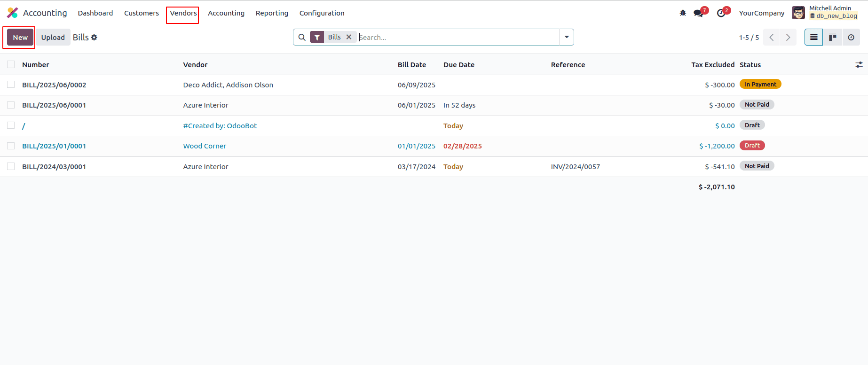Viewport: 868px width, 365px height.
Task: Click the search magnifier icon
Action: (x=302, y=37)
